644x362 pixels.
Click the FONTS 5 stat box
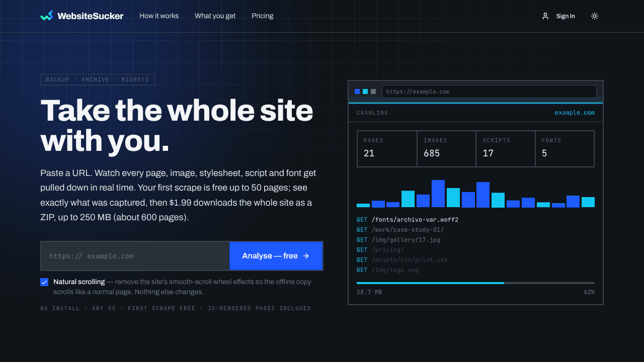point(565,149)
